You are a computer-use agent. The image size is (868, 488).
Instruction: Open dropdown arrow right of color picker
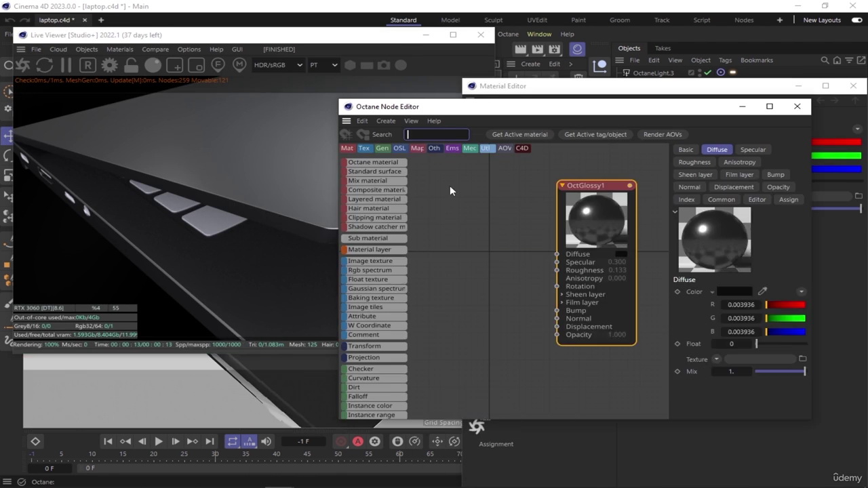[x=801, y=292]
